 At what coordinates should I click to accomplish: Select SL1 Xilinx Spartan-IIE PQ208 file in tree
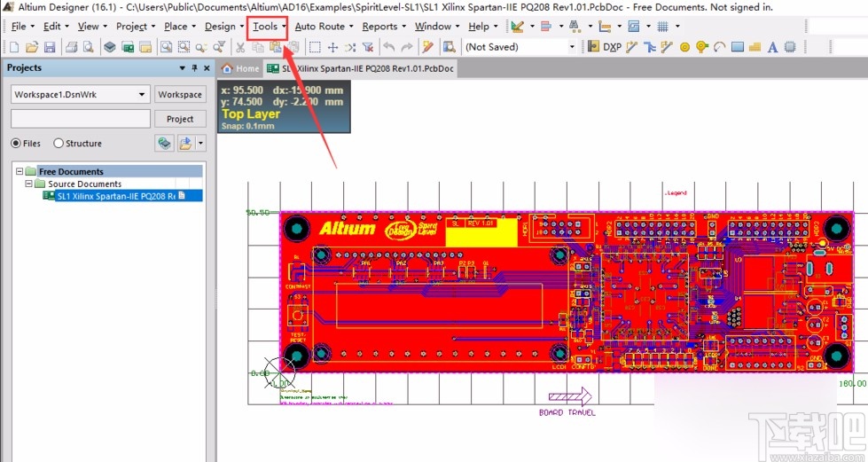[x=123, y=196]
